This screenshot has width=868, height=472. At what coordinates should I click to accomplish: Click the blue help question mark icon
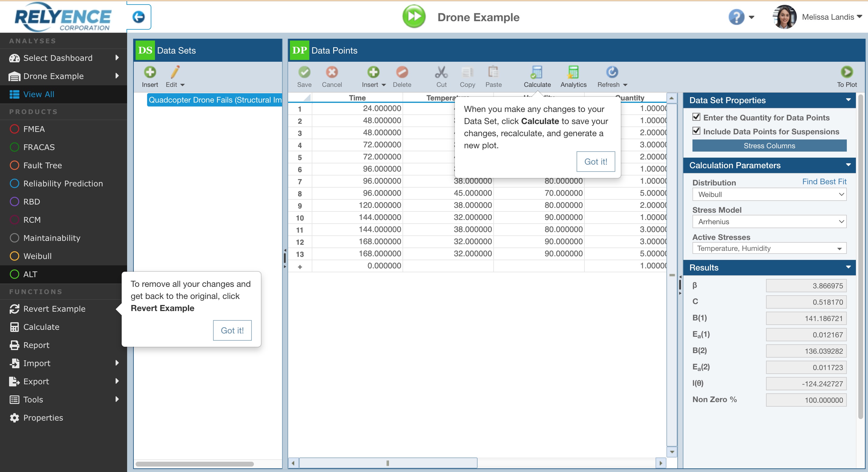(x=736, y=17)
